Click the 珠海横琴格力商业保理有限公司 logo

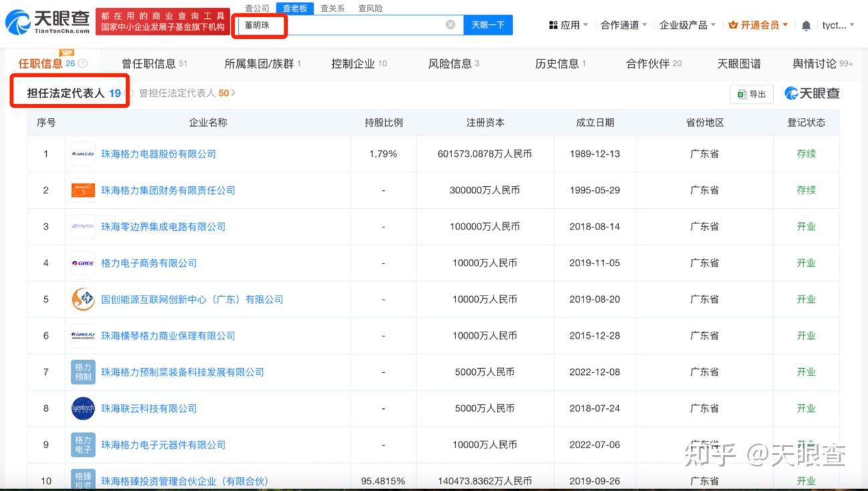click(83, 336)
